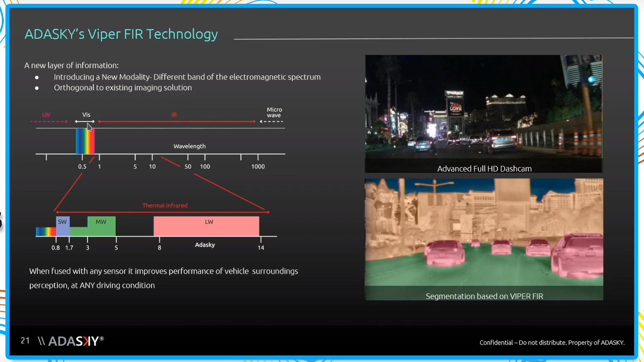This screenshot has height=362, width=644.
Task: Click the 'Introducing a New Modality' bullet
Action: coord(187,77)
